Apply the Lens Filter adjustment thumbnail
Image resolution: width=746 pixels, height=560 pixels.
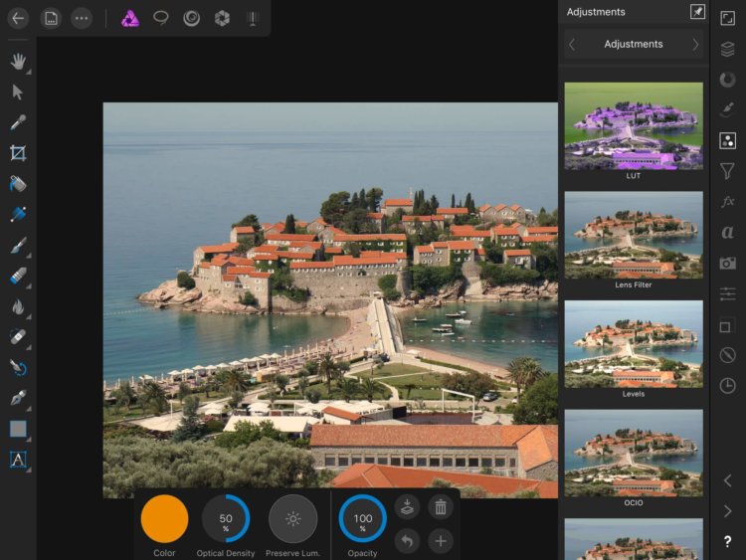pos(634,235)
